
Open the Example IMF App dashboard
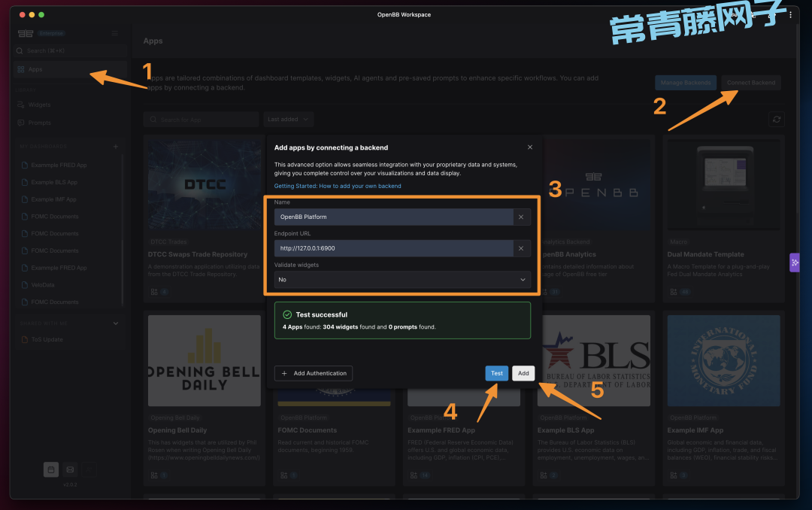(53, 199)
